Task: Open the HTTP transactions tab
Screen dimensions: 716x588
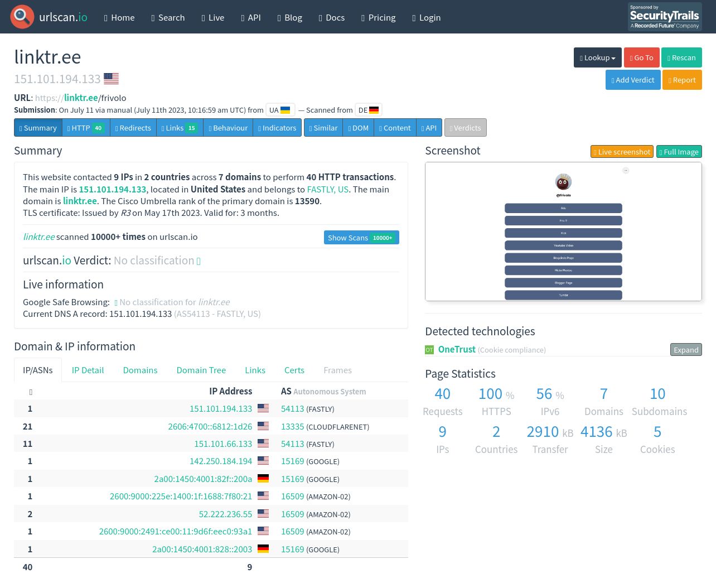Action: [86, 128]
